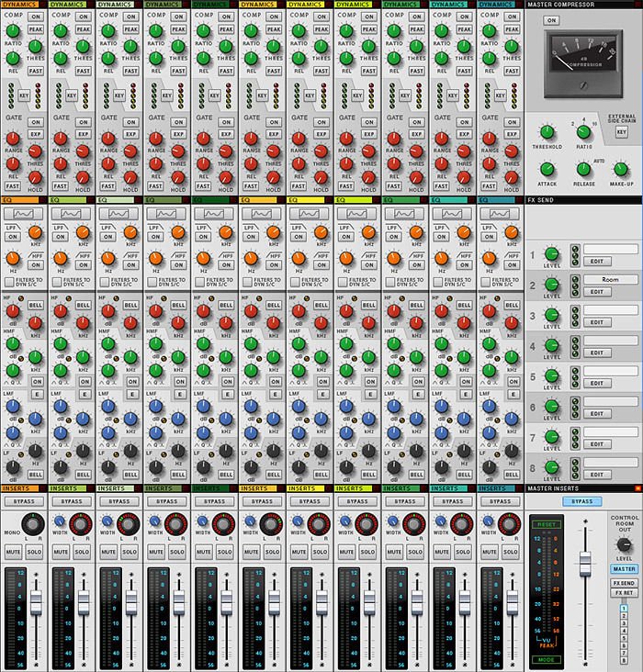Solo the first mixer channel
The height and width of the screenshot is (672, 643).
[34, 551]
